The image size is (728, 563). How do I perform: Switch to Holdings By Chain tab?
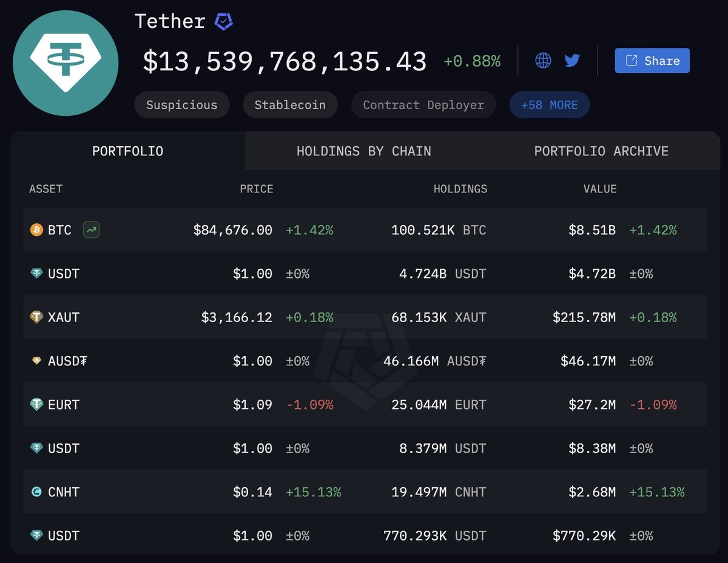(363, 151)
